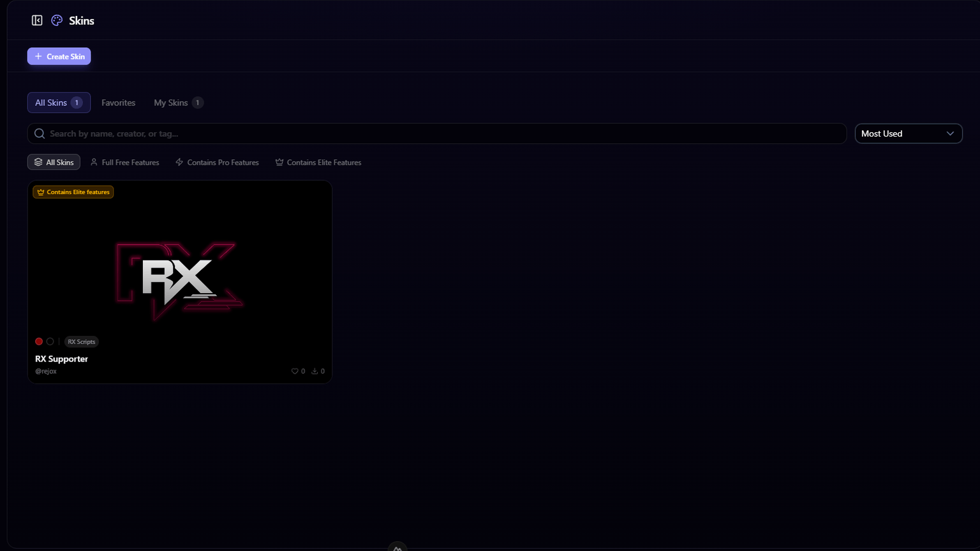Expand sorting options via the chevron arrow
Screen dimensions: 980x551
click(950, 133)
